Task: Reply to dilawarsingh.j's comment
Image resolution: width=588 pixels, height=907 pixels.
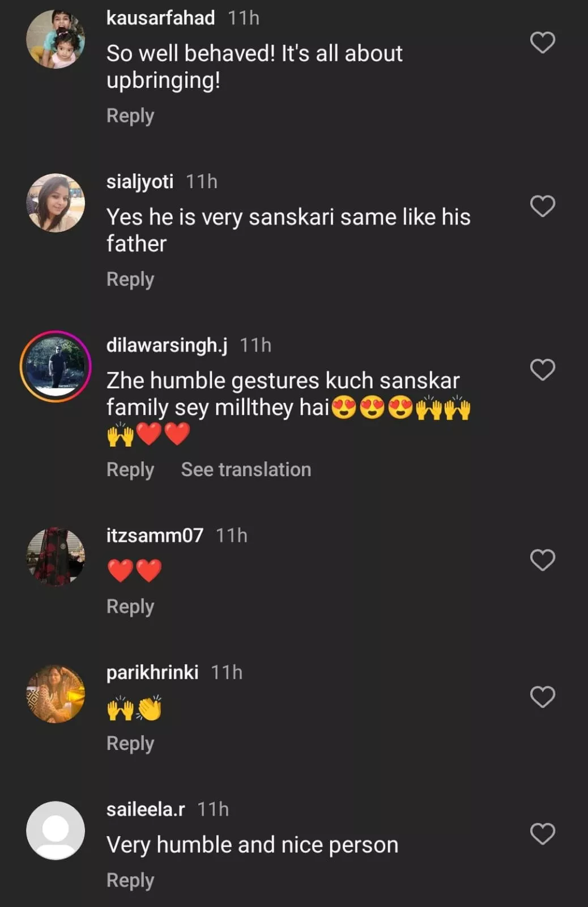Action: 130,470
